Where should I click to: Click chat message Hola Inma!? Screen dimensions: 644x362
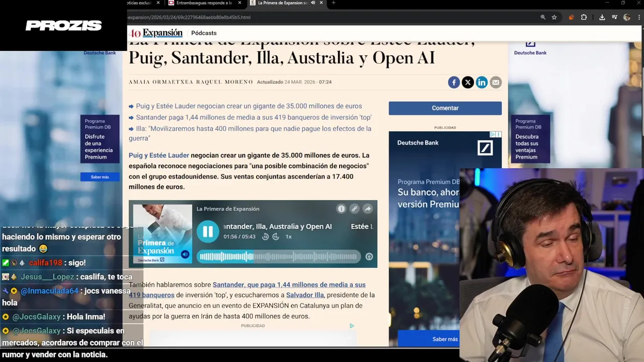click(86, 317)
